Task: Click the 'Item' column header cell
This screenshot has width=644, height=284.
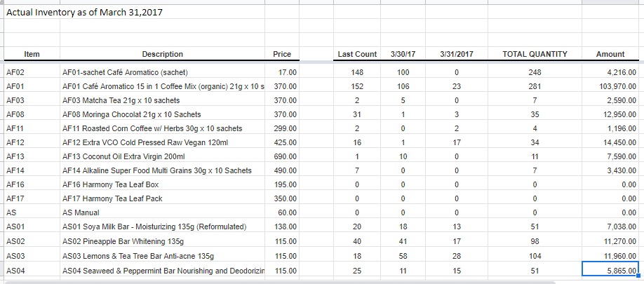Action: [32, 54]
